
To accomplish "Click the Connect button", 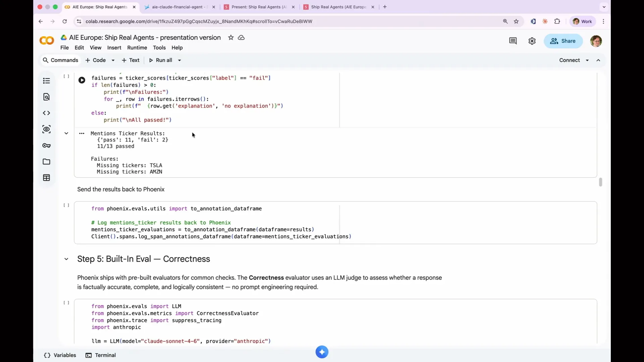I will coord(570,60).
